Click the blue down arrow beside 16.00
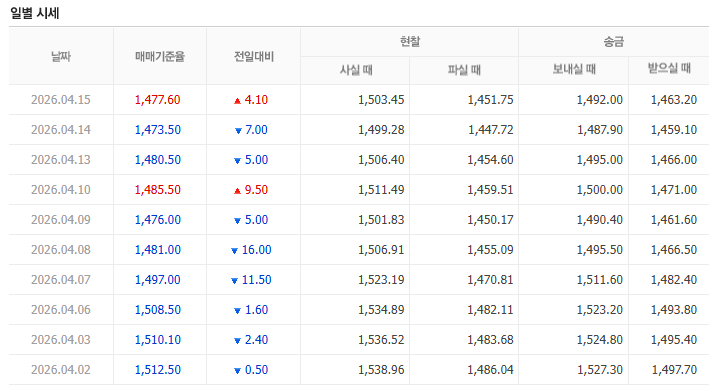Viewport: 719px width, 389px height. (x=234, y=250)
